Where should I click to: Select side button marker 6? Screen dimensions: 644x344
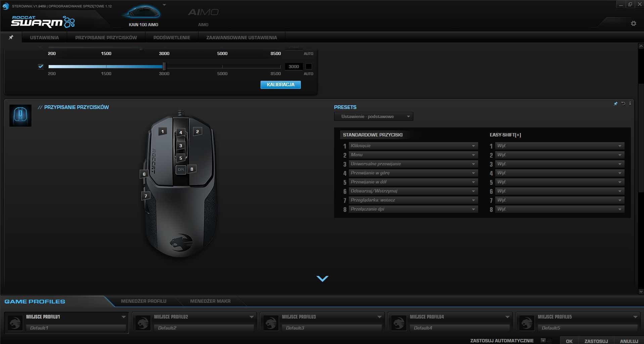[x=144, y=174]
